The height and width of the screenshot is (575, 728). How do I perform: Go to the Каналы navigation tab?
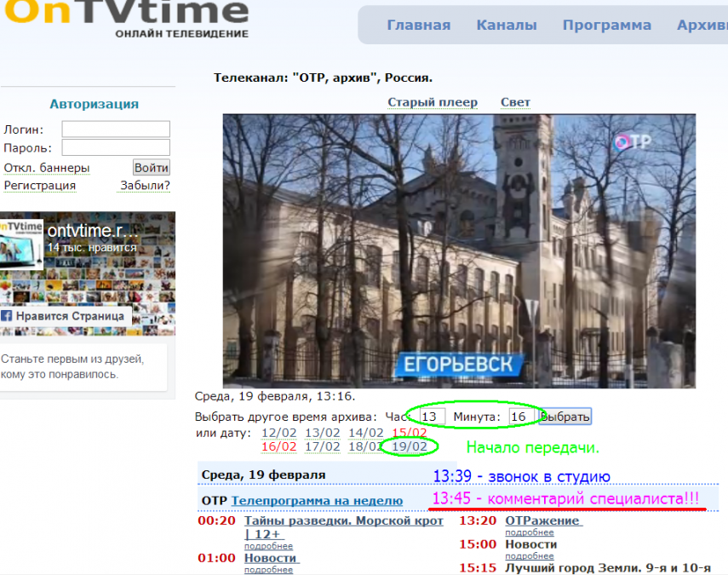pos(506,25)
